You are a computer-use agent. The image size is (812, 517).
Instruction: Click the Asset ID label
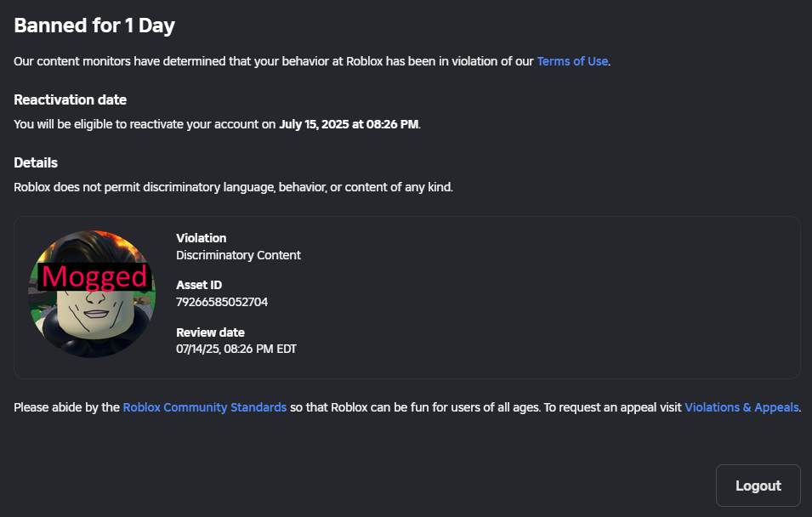click(199, 285)
